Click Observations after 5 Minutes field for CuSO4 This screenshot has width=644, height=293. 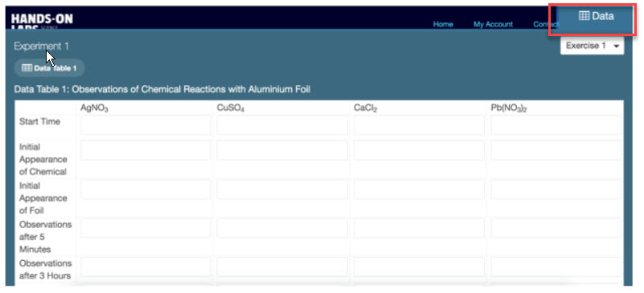pos(282,228)
